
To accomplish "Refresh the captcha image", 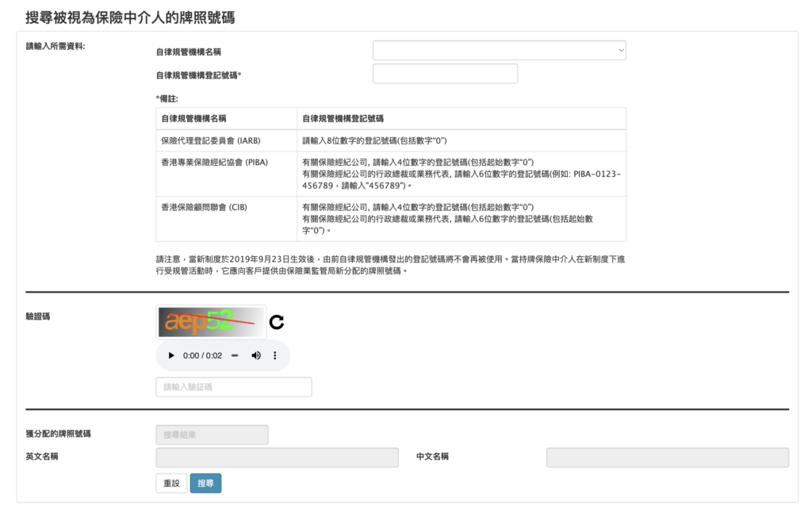I will 277,322.
